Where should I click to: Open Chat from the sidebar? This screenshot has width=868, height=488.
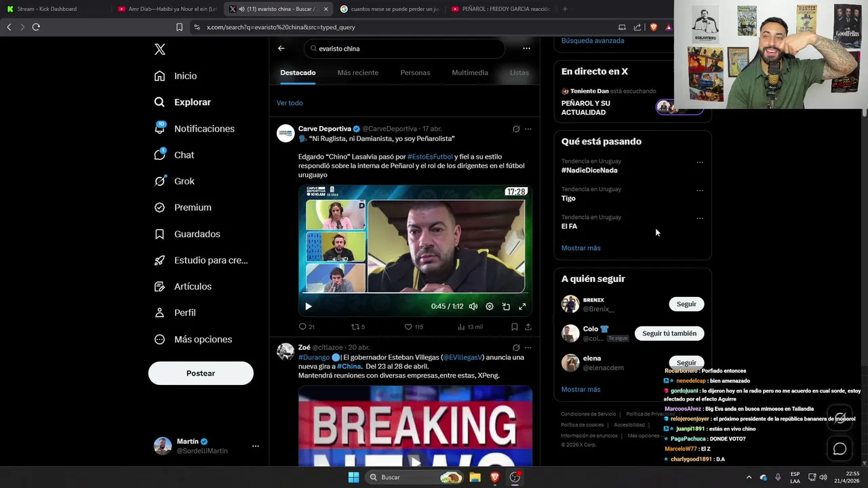click(174, 155)
